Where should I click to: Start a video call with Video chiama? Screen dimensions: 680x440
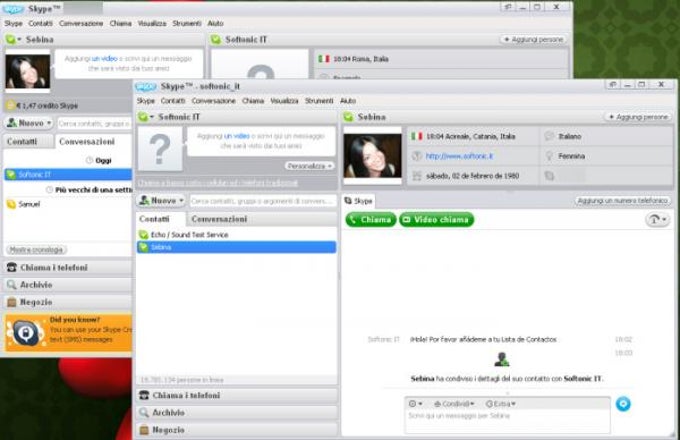click(436, 220)
